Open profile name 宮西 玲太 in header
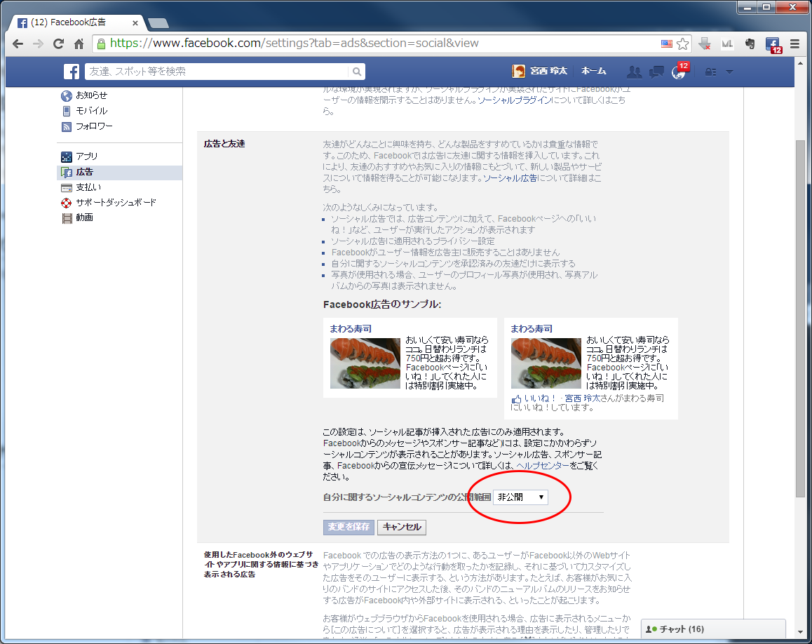Viewport: 812px width, 644px height. tap(549, 71)
